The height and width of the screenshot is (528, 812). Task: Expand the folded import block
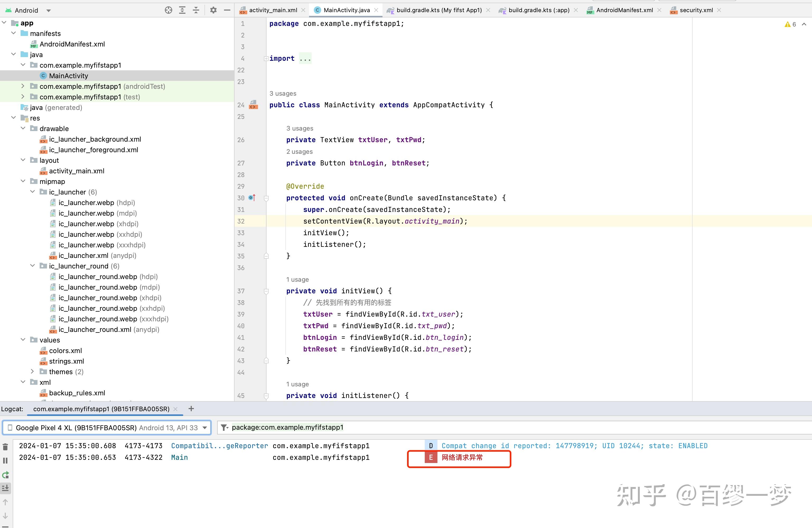[266, 59]
